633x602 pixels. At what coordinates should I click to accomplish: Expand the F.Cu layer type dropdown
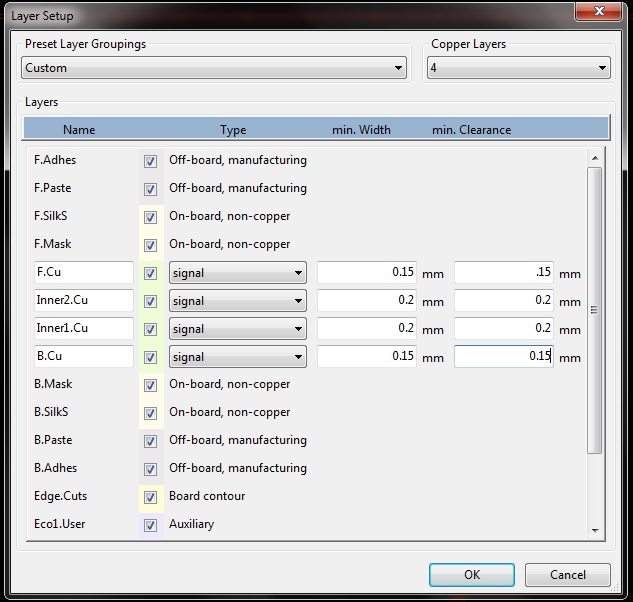[237, 273]
